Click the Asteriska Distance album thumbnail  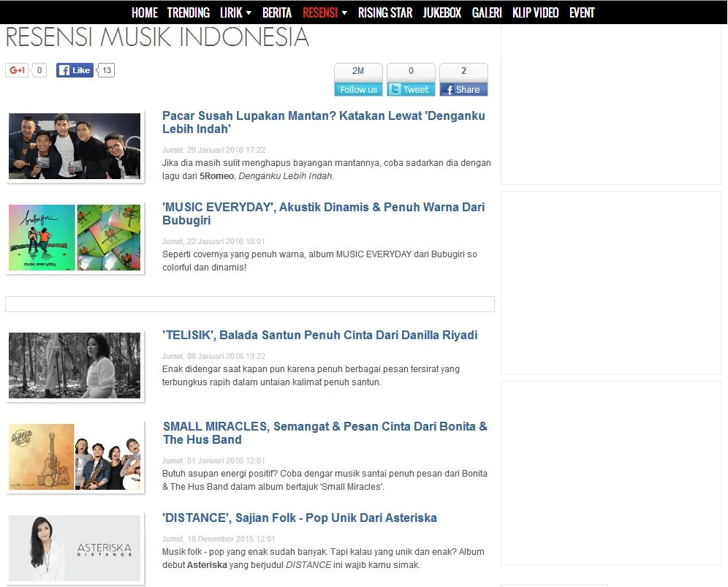click(x=75, y=548)
